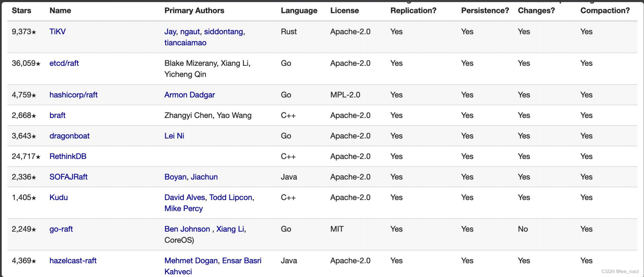
Task: Open the SOFAJRaft project link
Action: point(68,177)
